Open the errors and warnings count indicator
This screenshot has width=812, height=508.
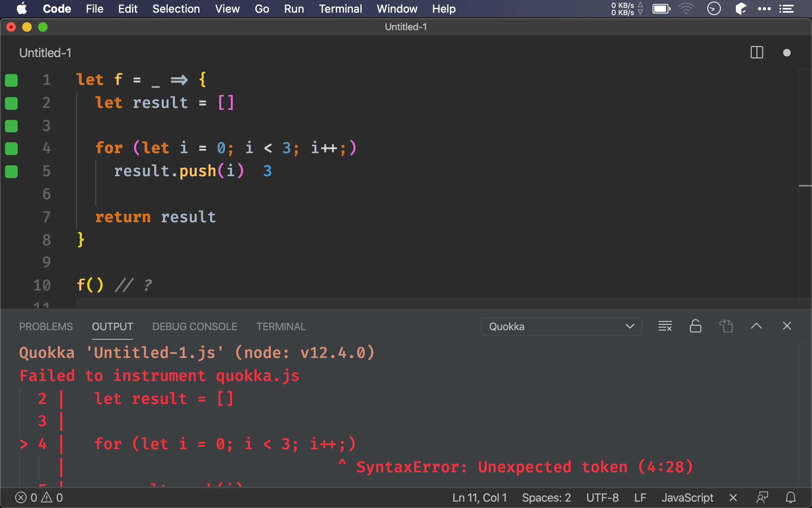pos(39,497)
